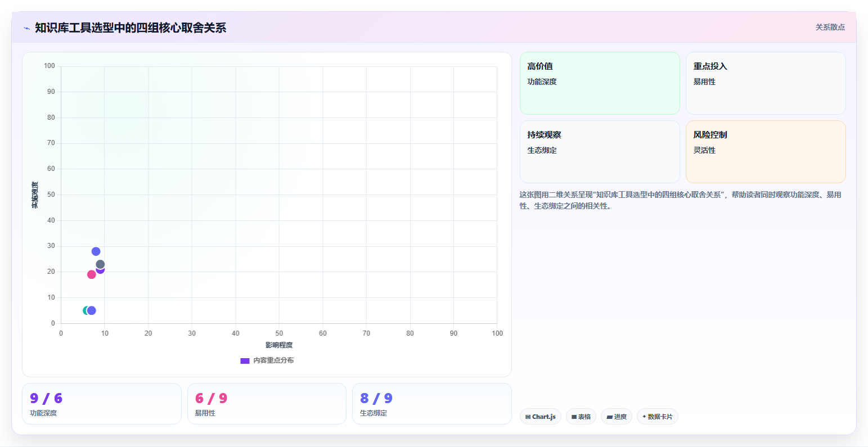The height and width of the screenshot is (447, 868).
Task: Select the Chart.js tag chip
Action: coord(540,417)
